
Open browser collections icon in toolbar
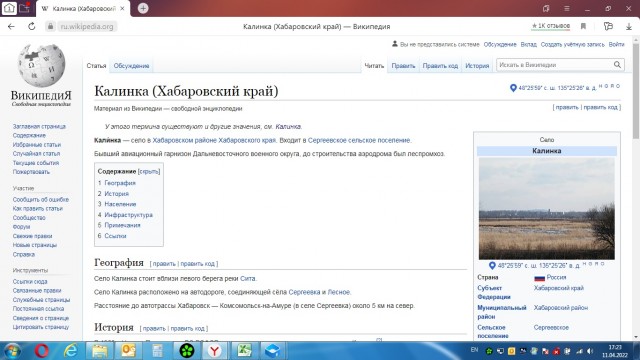[608, 27]
